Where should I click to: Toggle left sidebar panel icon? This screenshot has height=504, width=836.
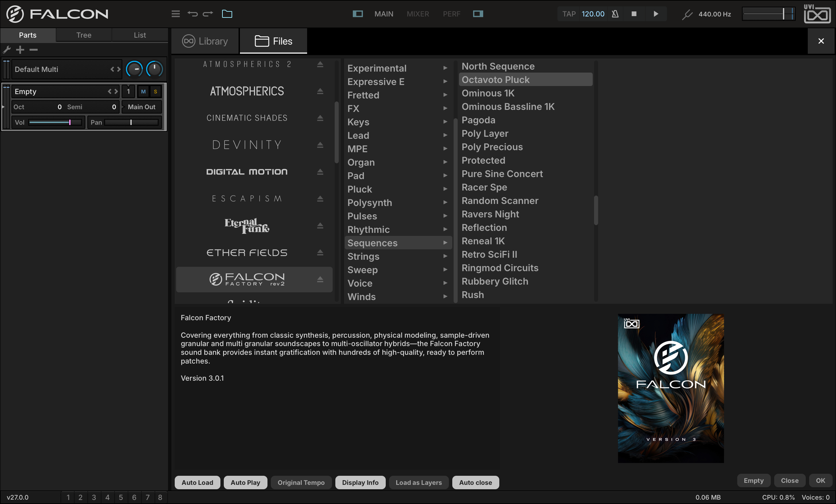point(358,14)
